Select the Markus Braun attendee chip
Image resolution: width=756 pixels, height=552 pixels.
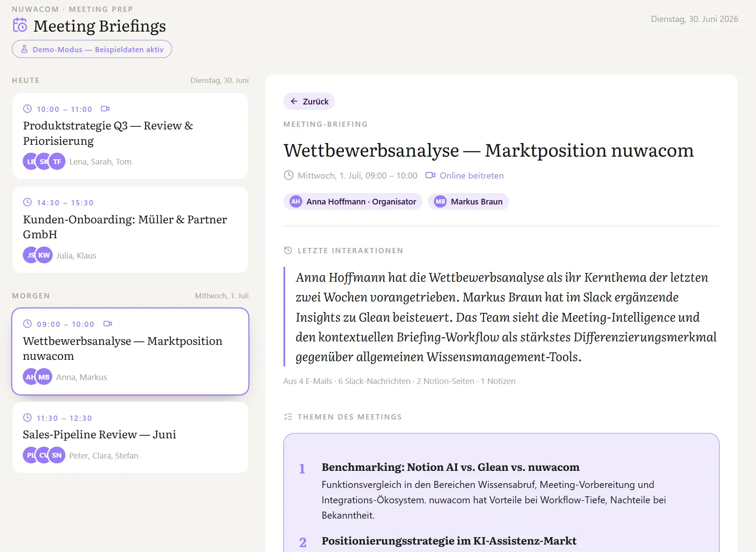[x=468, y=201]
